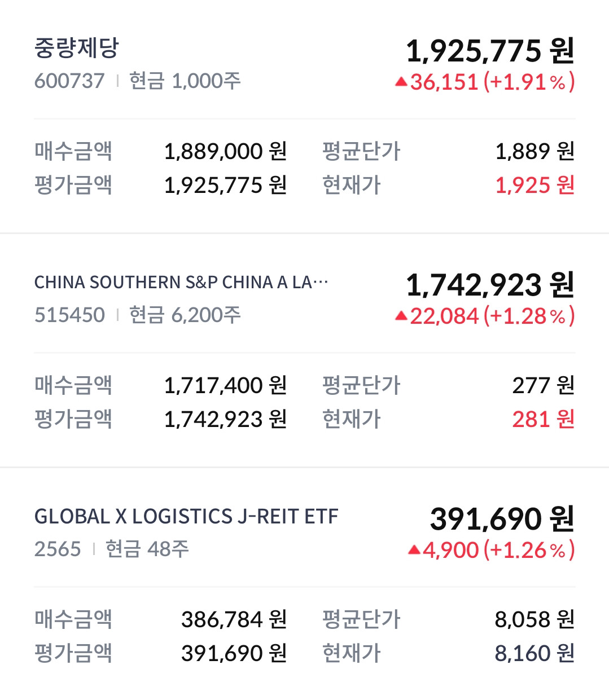This screenshot has width=609, height=700.
Task: Select the red 1,925 원 current price
Action: tap(534, 185)
